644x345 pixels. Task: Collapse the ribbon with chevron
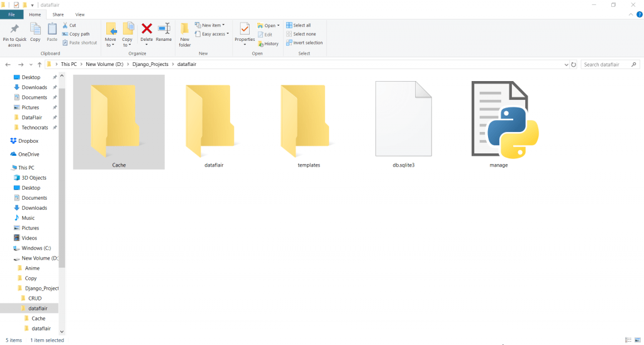[631, 14]
